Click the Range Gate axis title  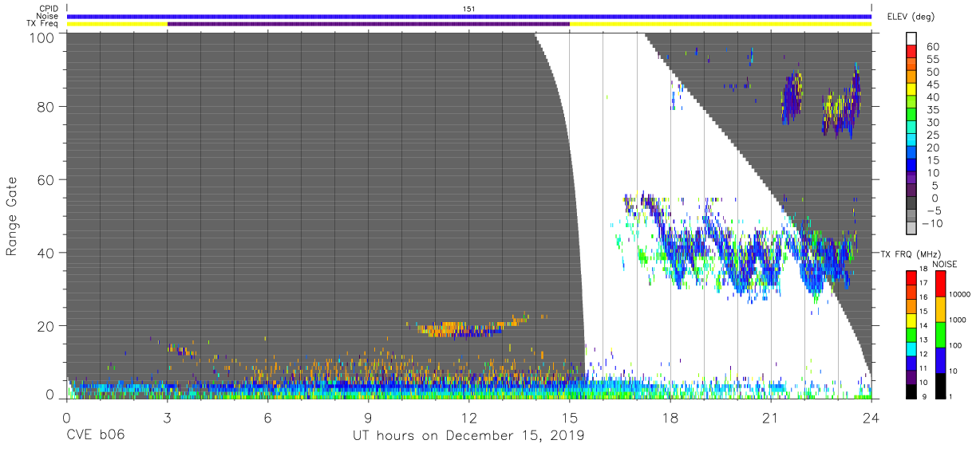[12, 217]
